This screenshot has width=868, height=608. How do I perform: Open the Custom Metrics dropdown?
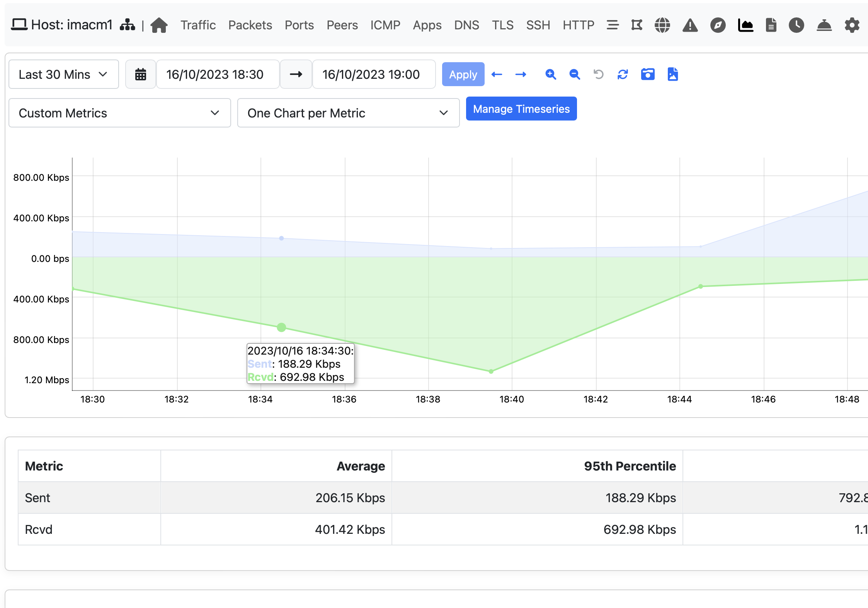click(x=119, y=113)
